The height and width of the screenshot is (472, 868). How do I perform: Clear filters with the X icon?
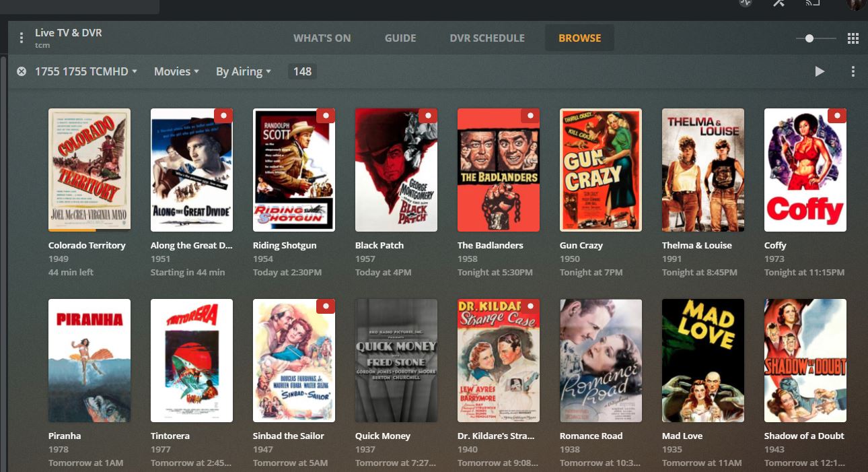(21, 71)
